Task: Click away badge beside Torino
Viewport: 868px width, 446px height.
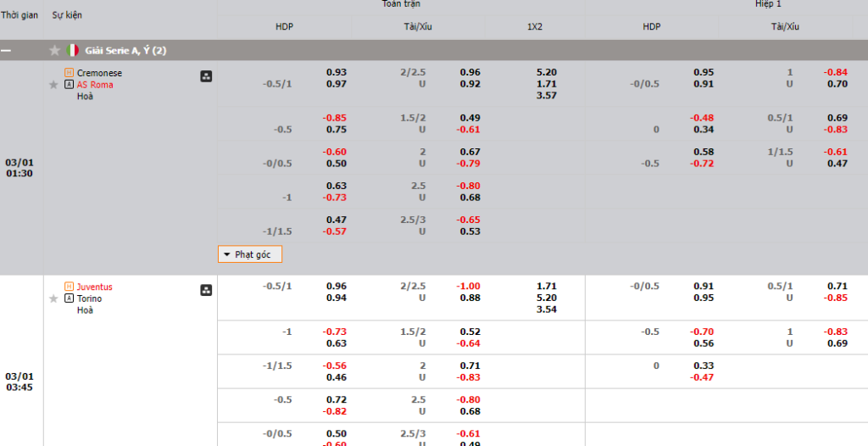Action: (69, 298)
